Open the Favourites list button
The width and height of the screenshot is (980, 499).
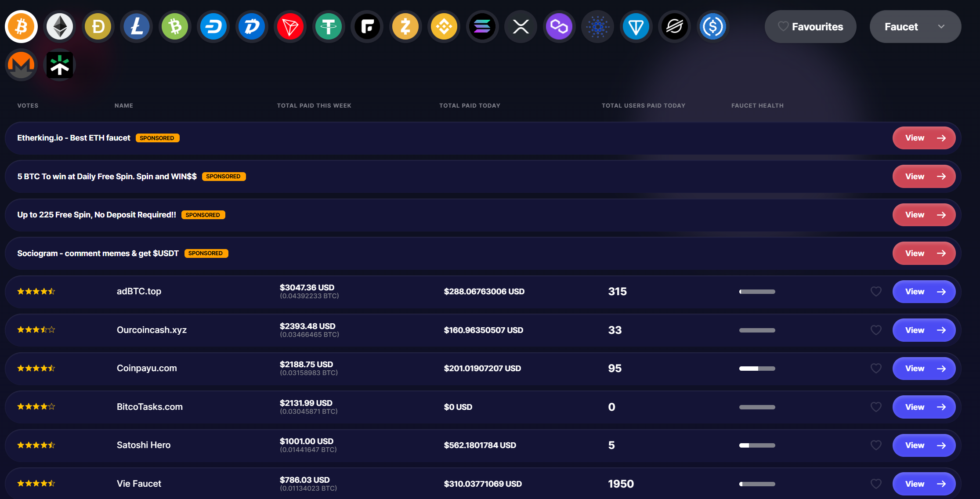(810, 27)
